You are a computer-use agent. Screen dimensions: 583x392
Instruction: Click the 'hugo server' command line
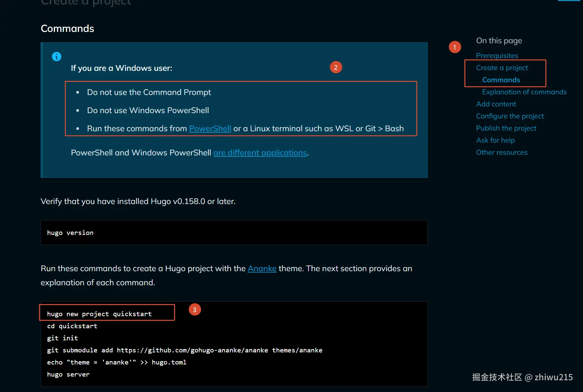[x=68, y=374]
